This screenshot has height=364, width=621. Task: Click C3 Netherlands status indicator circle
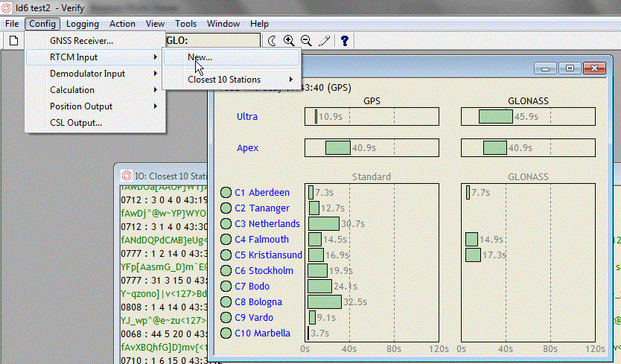(x=226, y=224)
